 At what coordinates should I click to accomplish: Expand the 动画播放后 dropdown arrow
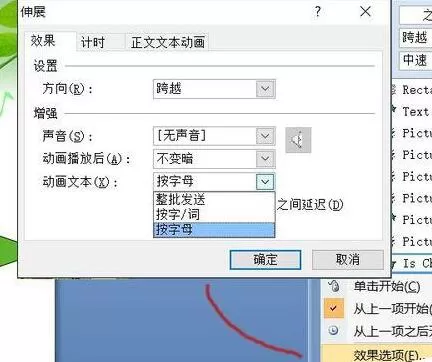(265, 159)
